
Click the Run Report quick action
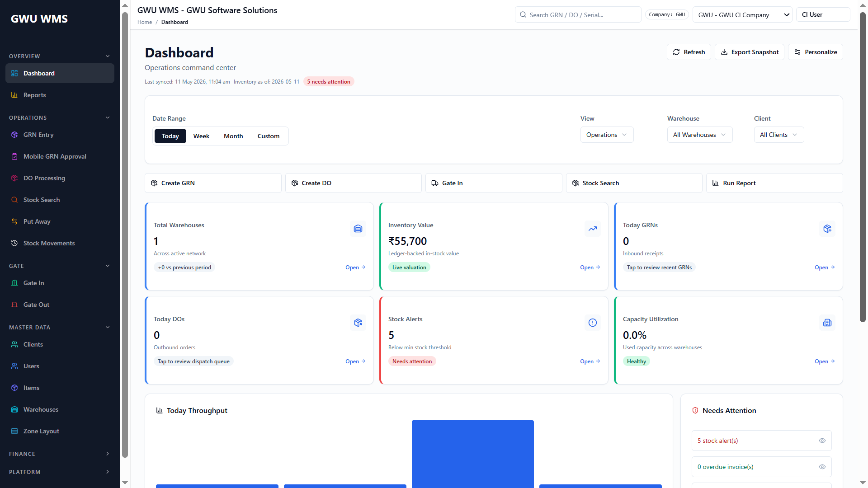pyautogui.click(x=774, y=183)
